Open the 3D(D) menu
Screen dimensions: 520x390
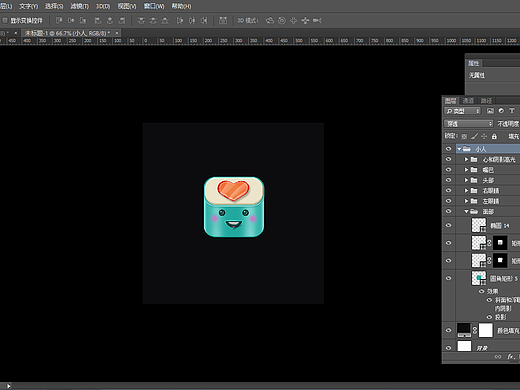coord(103,6)
